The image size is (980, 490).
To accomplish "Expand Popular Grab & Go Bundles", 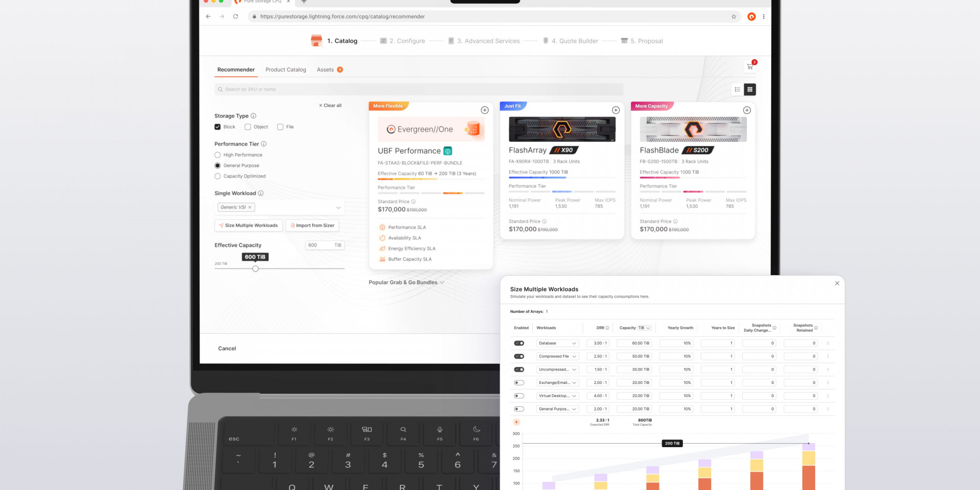I will 406,282.
